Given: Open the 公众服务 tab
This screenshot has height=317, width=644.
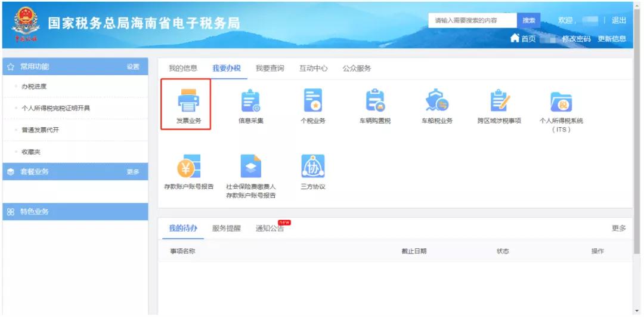Looking at the screenshot, I should click(357, 68).
